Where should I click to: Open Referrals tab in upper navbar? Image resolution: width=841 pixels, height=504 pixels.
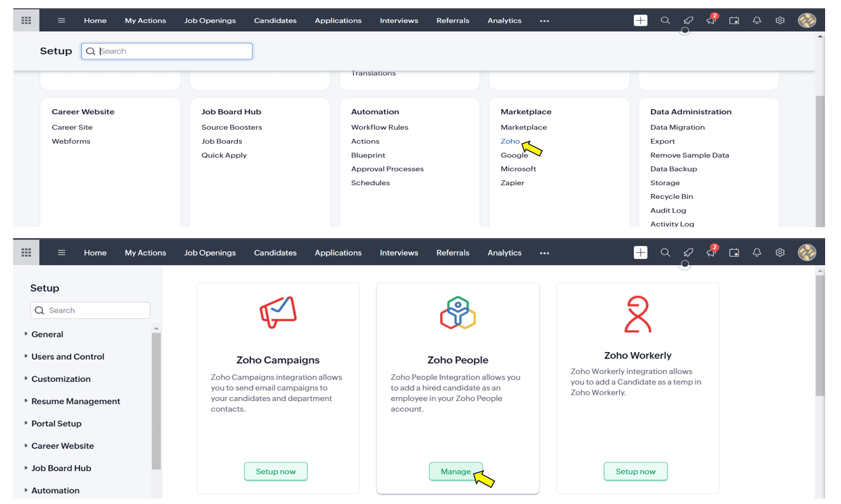(x=453, y=21)
